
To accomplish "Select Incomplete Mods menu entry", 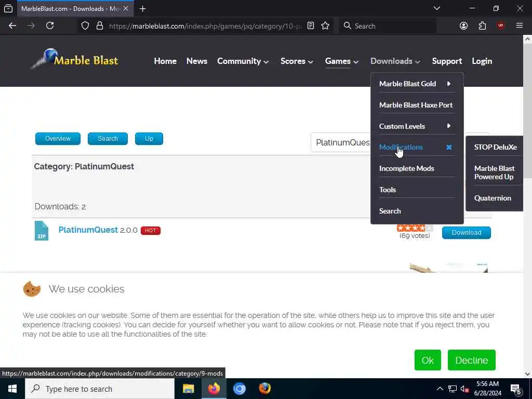I will (x=406, y=169).
